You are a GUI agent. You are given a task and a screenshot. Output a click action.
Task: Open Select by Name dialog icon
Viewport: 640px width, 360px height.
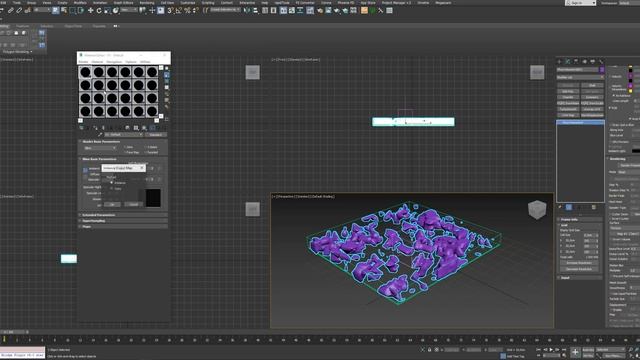point(64,10)
